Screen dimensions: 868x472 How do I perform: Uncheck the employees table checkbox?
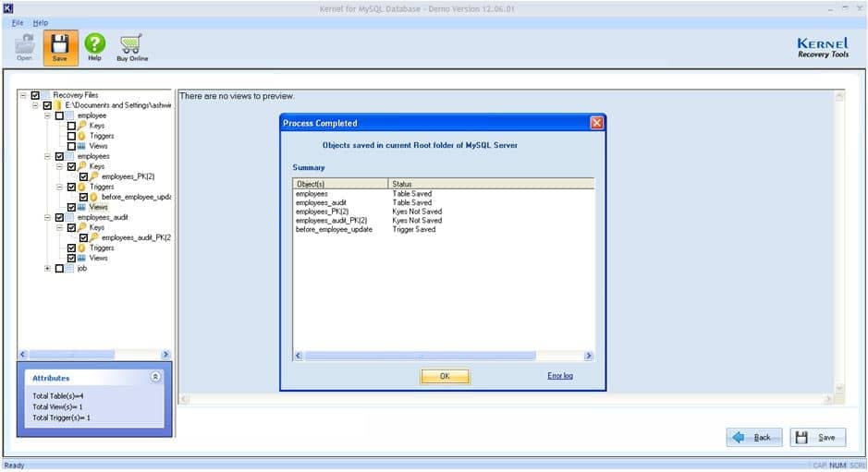(59, 157)
